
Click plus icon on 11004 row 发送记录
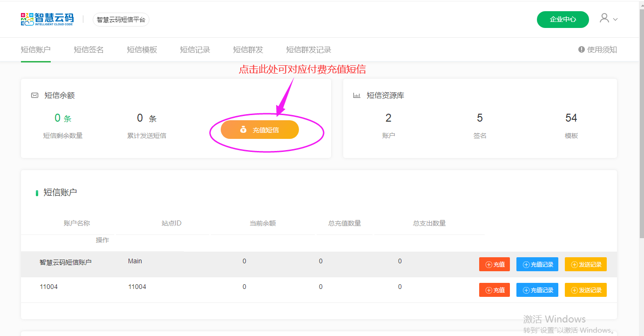tap(574, 290)
